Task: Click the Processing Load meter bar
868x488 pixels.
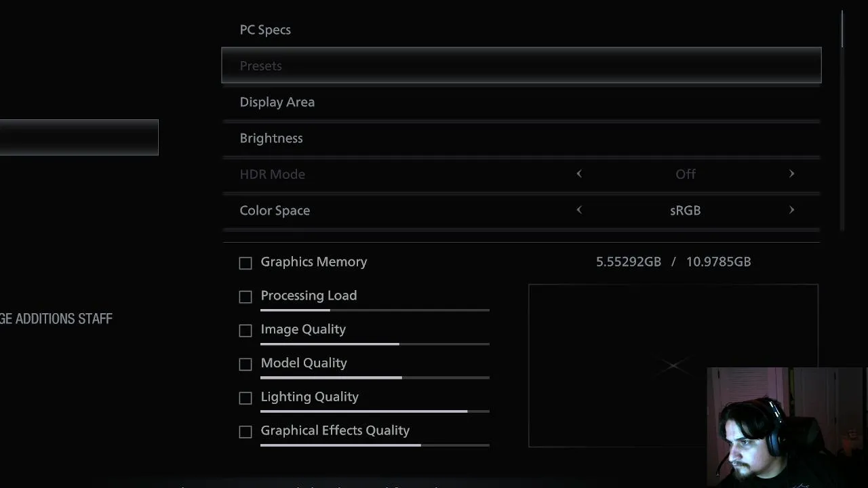Action: [x=374, y=310]
